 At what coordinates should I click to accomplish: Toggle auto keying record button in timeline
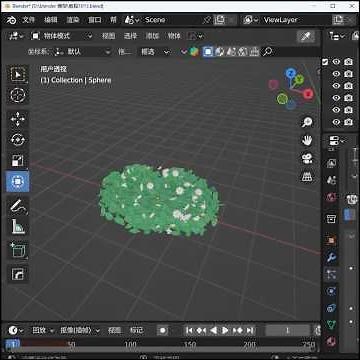163,330
